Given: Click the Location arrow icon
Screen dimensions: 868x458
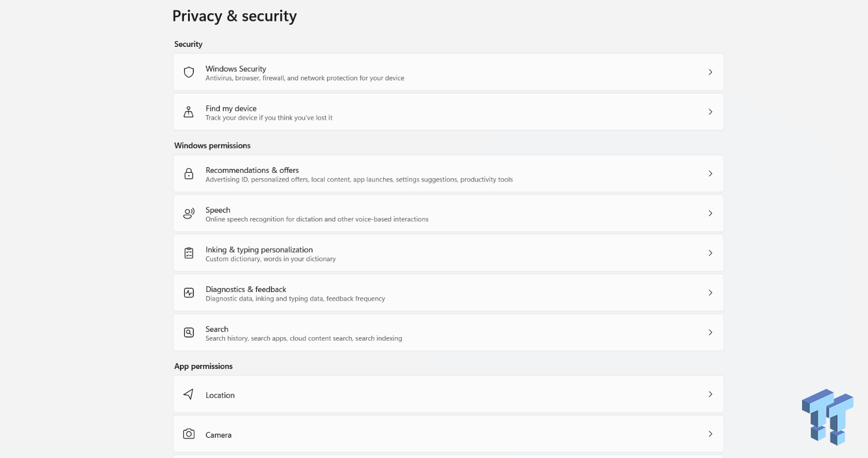Looking at the screenshot, I should 189,394.
